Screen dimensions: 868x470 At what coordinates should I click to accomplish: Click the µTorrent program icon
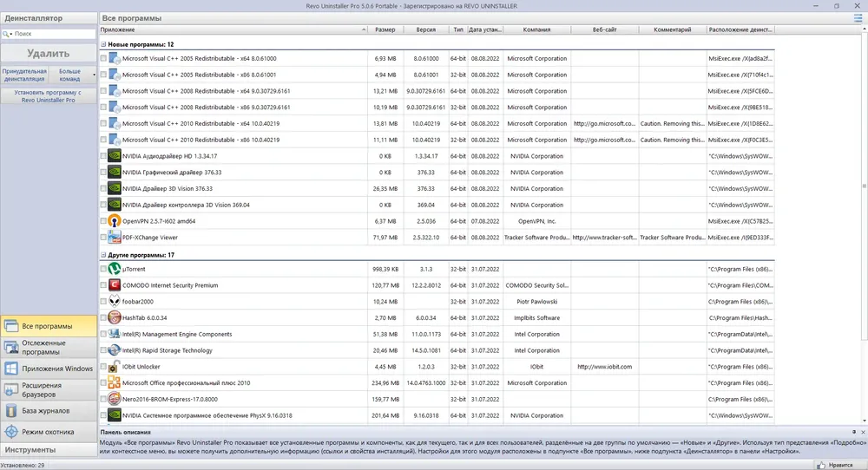115,270
